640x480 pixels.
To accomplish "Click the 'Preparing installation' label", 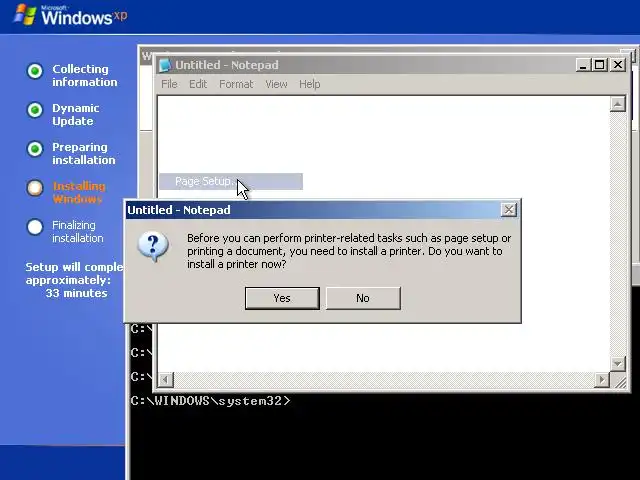I will 84,153.
